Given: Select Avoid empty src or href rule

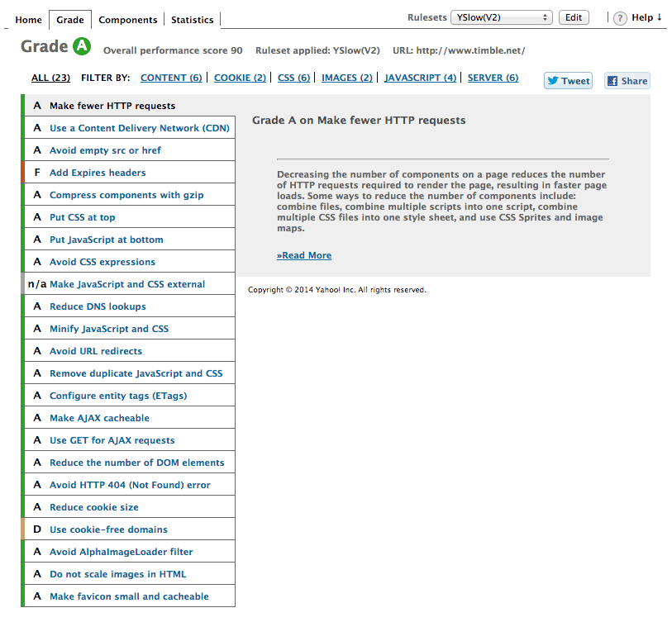Looking at the screenshot, I should click(130, 150).
